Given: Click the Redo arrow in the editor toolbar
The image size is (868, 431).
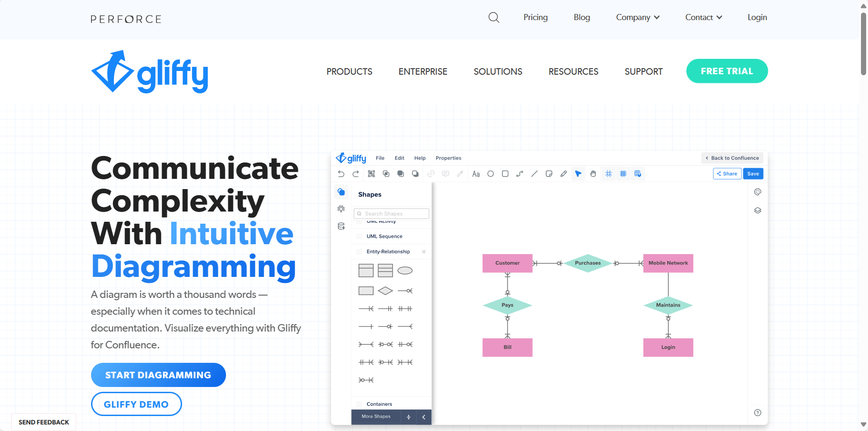Looking at the screenshot, I should pos(356,174).
